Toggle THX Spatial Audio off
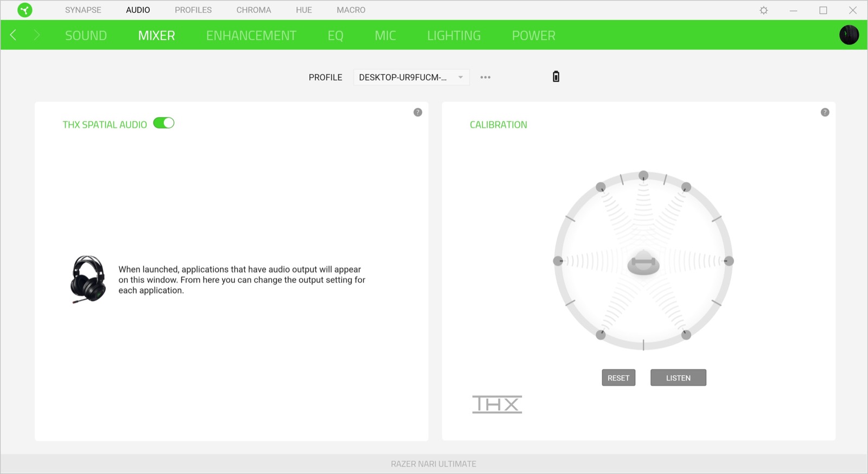The height and width of the screenshot is (474, 868). click(x=164, y=123)
